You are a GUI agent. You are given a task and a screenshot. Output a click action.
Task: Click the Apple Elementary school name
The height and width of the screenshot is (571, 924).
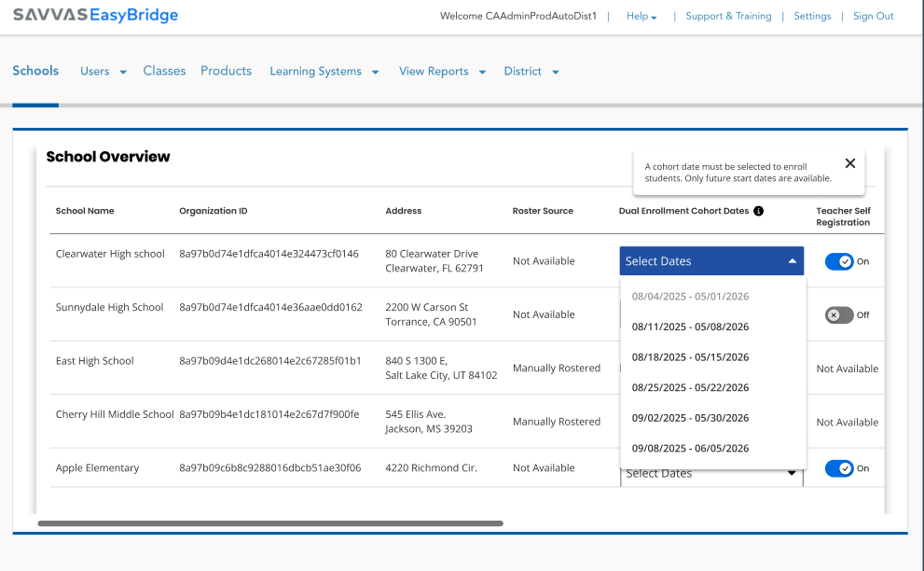(97, 467)
